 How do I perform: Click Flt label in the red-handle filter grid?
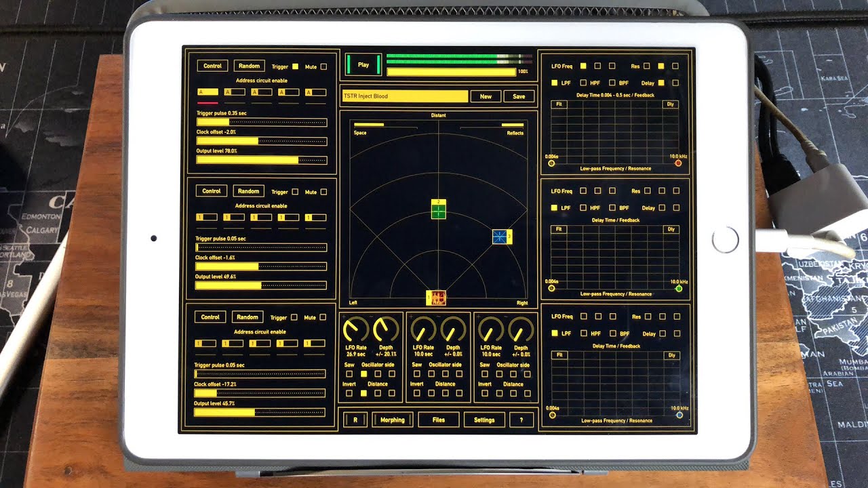559,104
